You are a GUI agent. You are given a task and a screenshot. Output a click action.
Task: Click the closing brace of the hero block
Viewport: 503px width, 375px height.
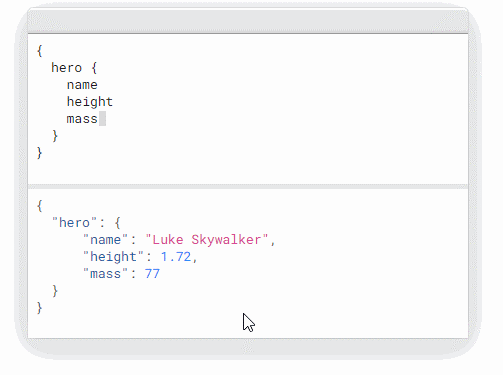pyautogui.click(x=55, y=136)
